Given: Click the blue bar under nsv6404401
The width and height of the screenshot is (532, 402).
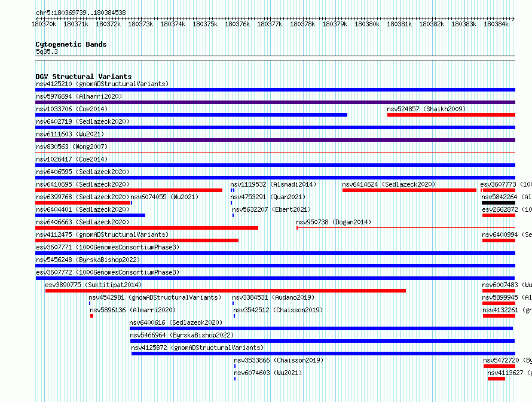Looking at the screenshot, I should tap(90, 215).
